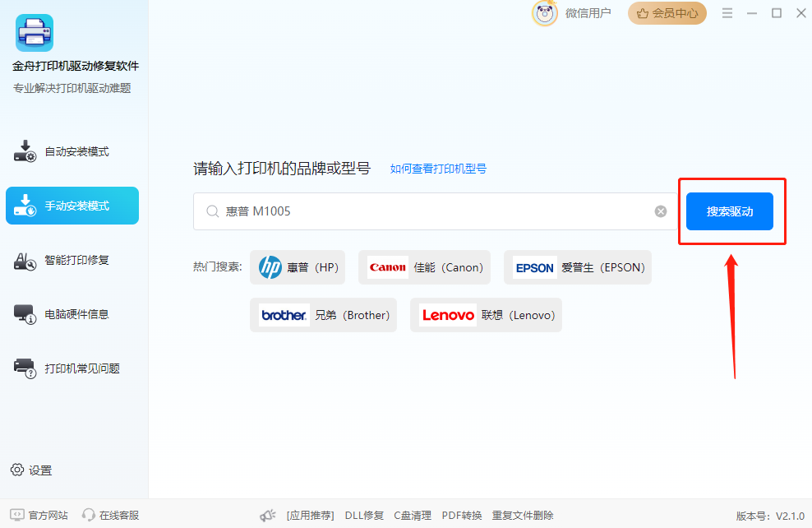
Task: Choose the 爱普生 (EPSON) brand shortcut
Action: 578,267
